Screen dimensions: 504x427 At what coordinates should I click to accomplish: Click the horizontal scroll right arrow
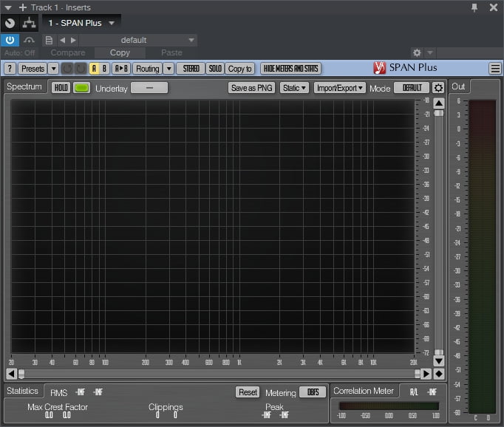426,374
